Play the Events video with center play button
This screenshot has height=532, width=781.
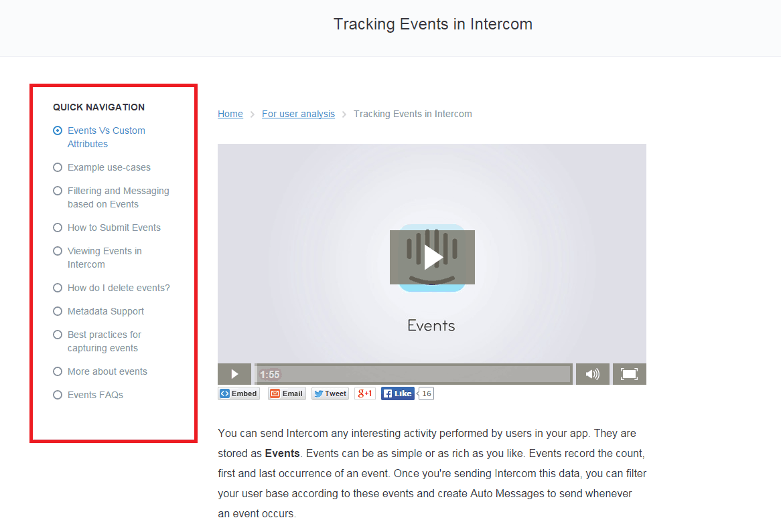pyautogui.click(x=432, y=257)
